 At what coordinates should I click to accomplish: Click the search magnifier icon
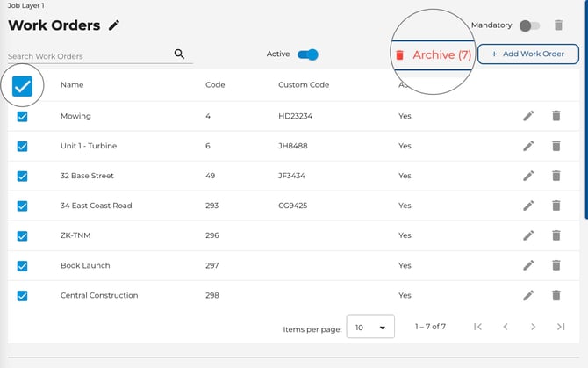[180, 54]
